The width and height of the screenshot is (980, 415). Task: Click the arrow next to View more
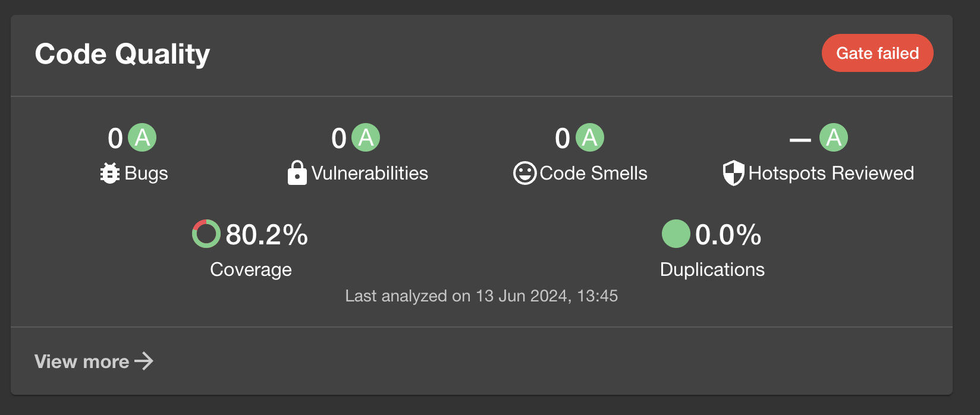(144, 361)
